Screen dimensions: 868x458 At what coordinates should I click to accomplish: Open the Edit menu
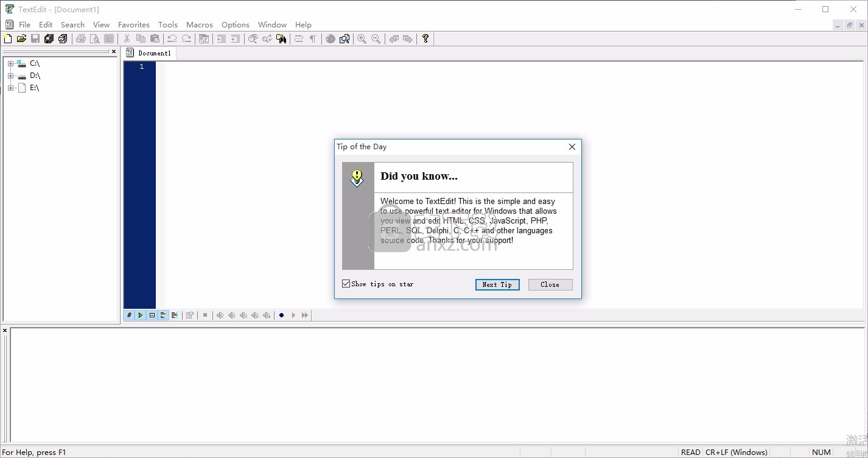click(x=46, y=25)
